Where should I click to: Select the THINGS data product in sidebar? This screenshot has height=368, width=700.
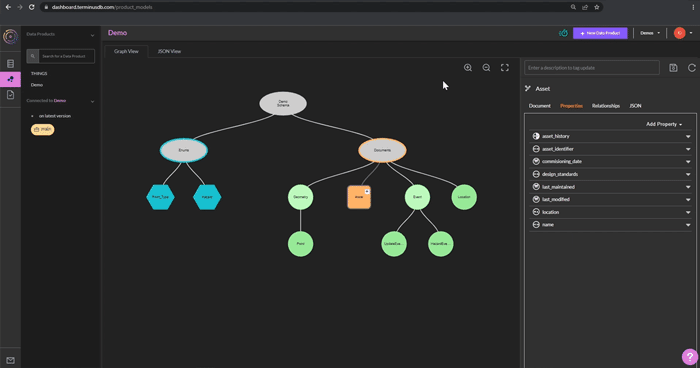point(39,73)
